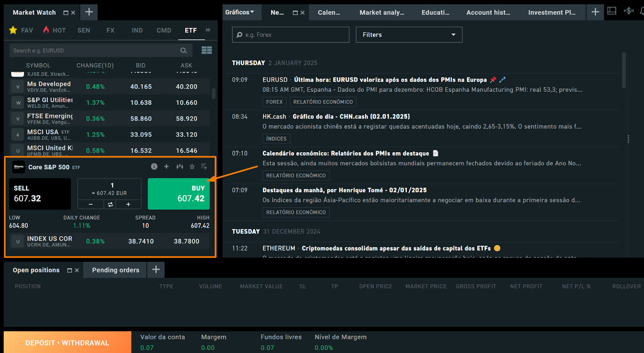Screen dimensions: 644x353
Task: Toggle volume unit swap icon
Action: [x=110, y=204]
